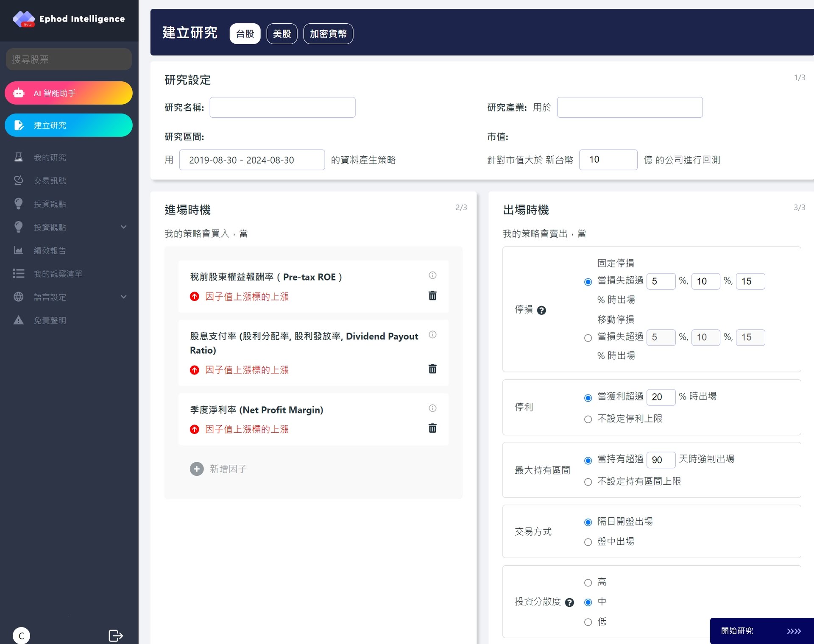This screenshot has width=814, height=644.
Task: Delete the Pre-tax ROE factor
Action: pyautogui.click(x=432, y=296)
